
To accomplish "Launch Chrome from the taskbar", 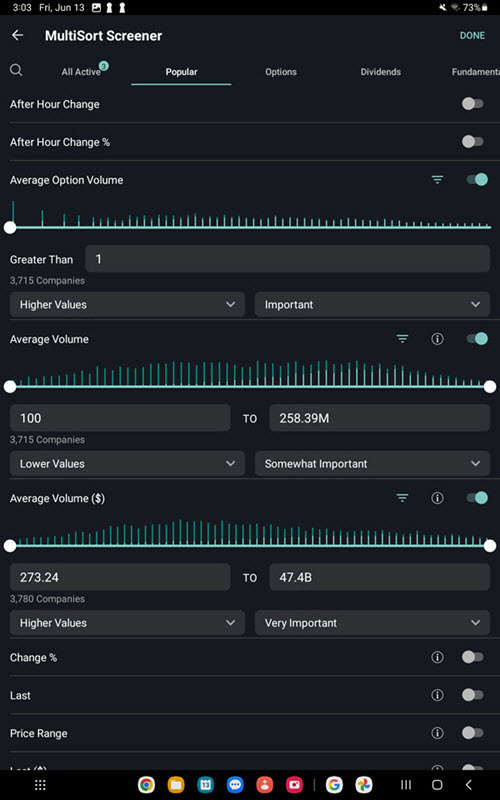I will [146, 785].
